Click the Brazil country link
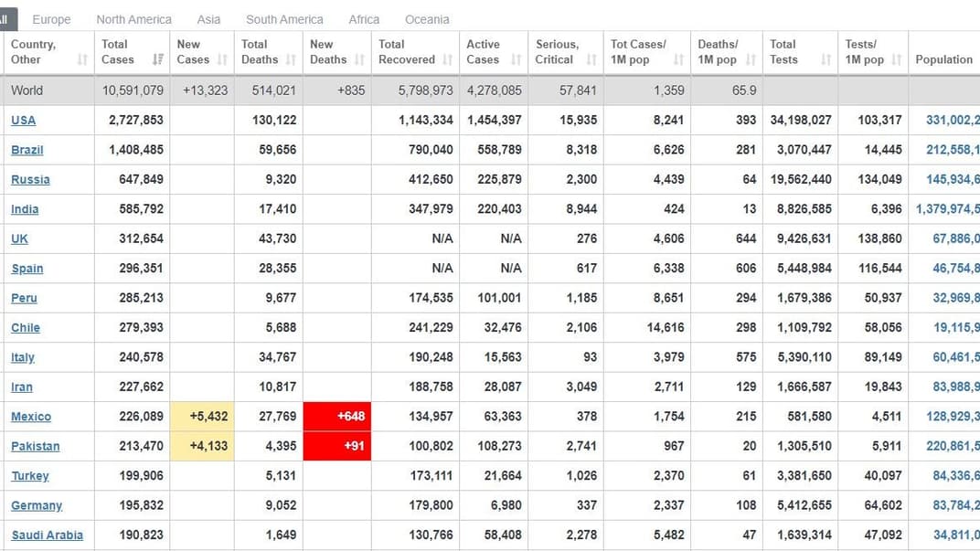The width and height of the screenshot is (980, 551). coord(27,150)
